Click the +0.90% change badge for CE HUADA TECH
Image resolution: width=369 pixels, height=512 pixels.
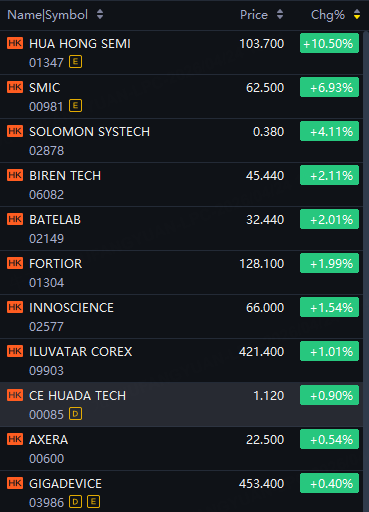[329, 395]
